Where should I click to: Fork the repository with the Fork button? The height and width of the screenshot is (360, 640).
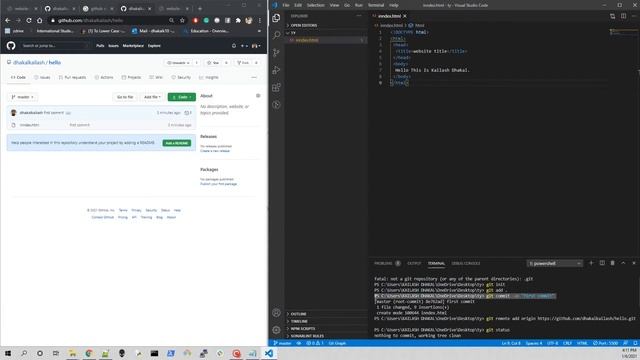243,63
